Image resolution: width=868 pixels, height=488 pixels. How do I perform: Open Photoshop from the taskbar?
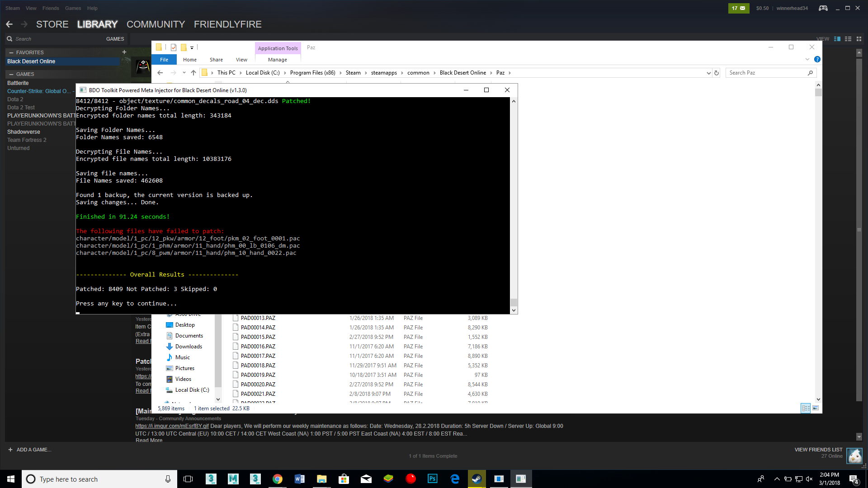tap(433, 479)
